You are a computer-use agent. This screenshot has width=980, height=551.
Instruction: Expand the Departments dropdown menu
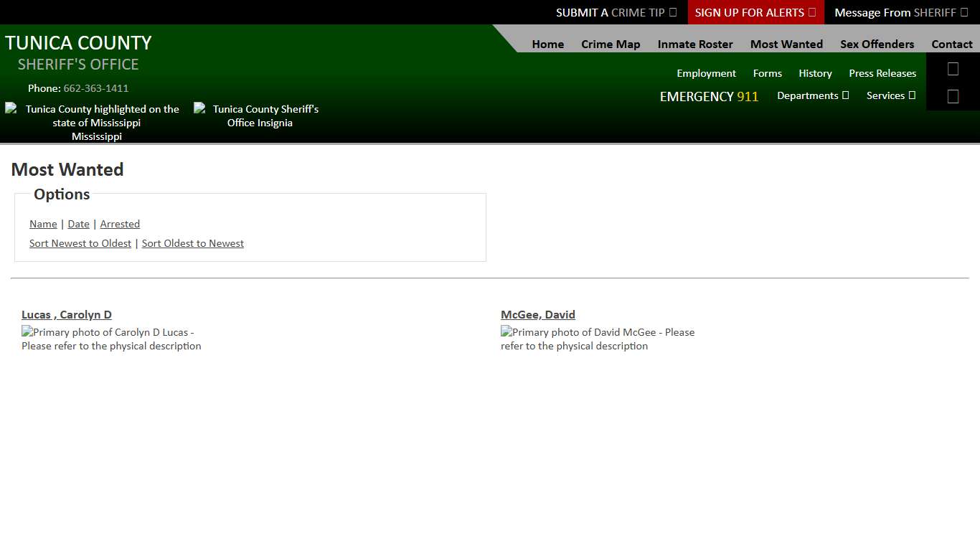click(x=812, y=95)
